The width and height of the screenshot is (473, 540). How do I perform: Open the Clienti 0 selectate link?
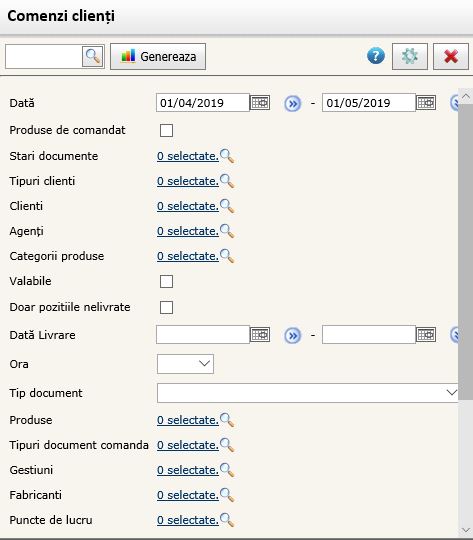pyautogui.click(x=188, y=206)
